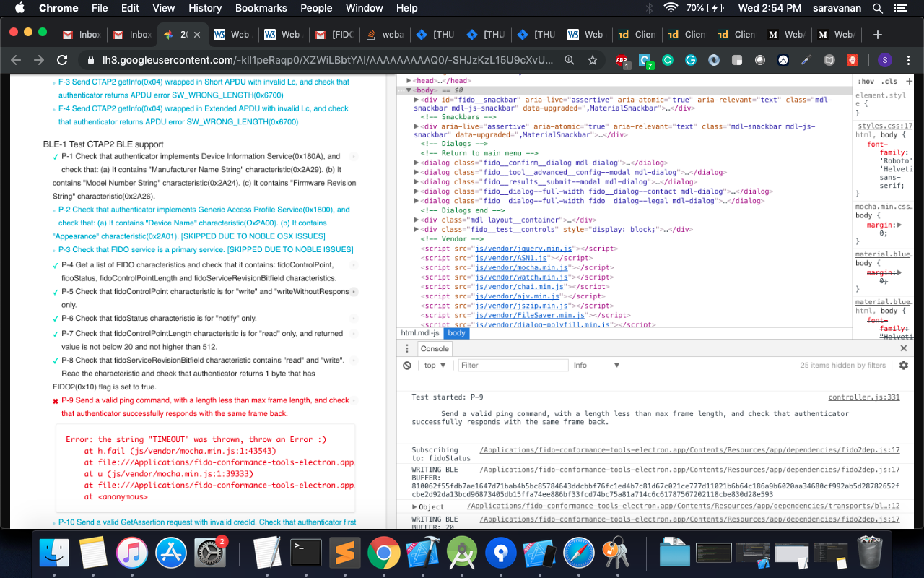This screenshot has height=578, width=924.
Task: Open console settings gear
Action: coord(904,366)
